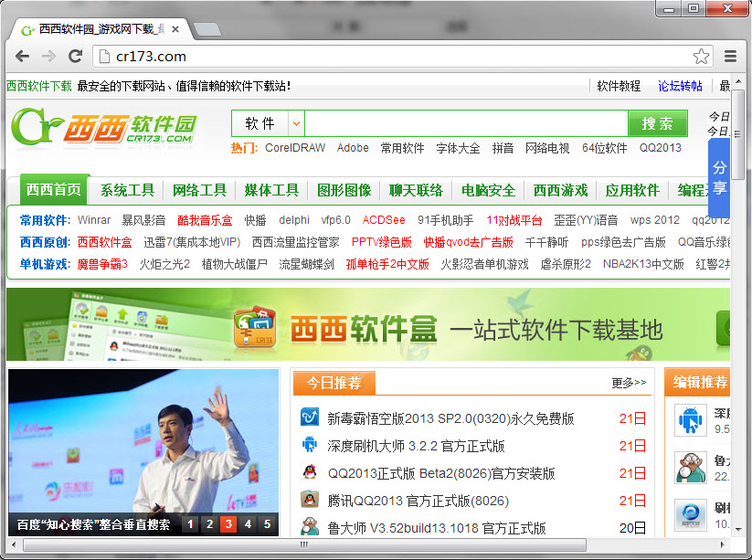
Task: Open the 电脑安全 nav tab
Action: click(488, 190)
